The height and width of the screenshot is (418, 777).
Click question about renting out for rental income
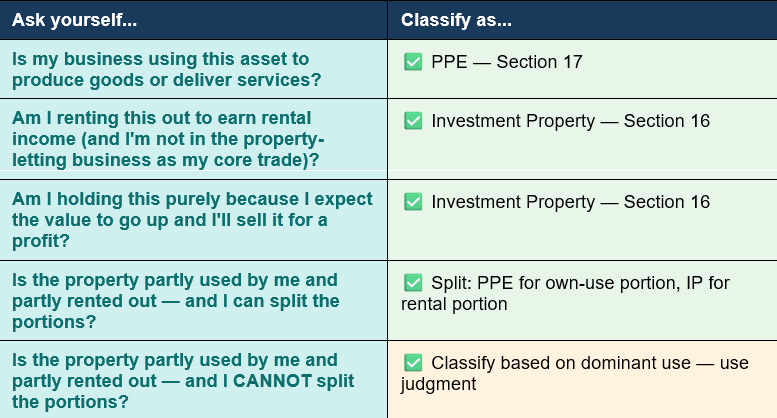pos(168,139)
